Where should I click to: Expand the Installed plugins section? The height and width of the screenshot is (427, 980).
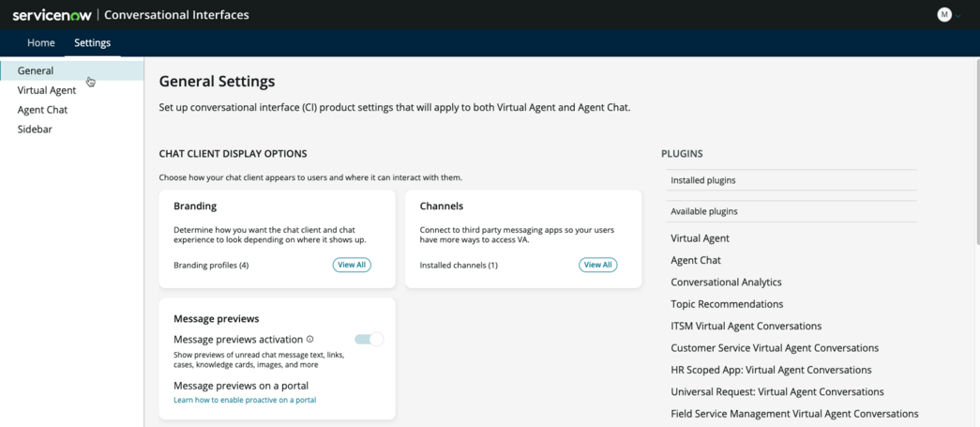(x=792, y=180)
